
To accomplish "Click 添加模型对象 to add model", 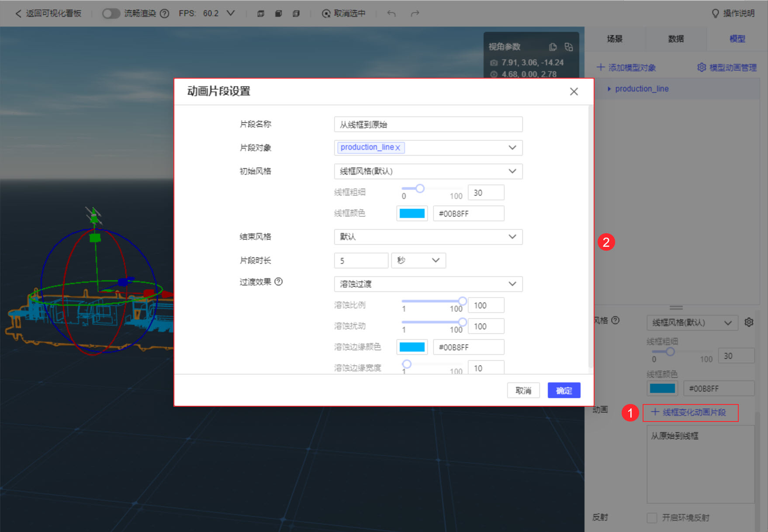I will tap(626, 68).
